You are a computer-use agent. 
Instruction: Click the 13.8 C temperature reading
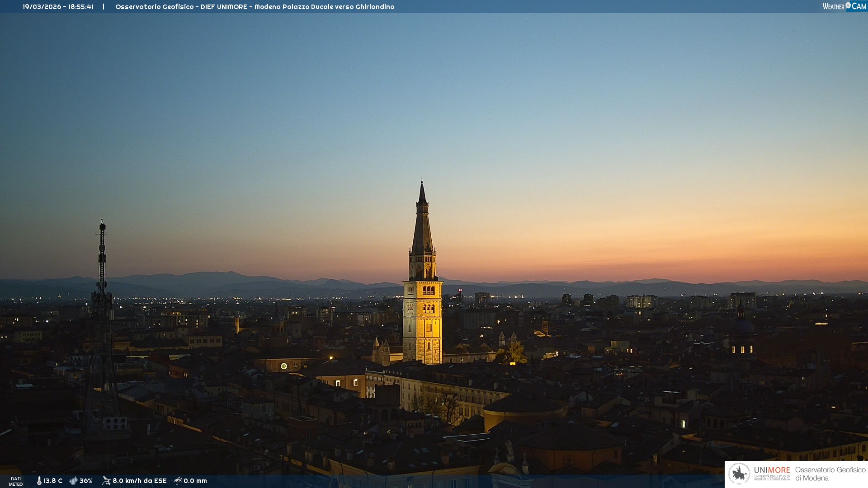pos(53,481)
